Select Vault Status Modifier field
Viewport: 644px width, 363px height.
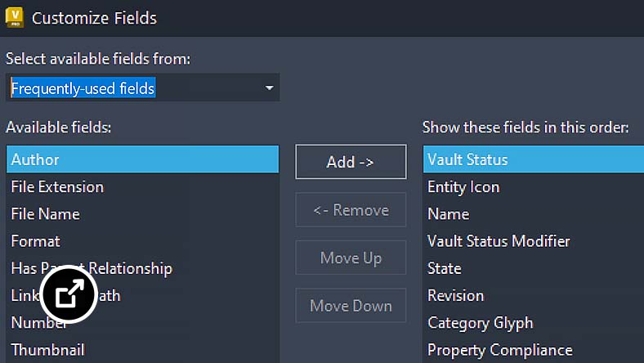[534, 241]
